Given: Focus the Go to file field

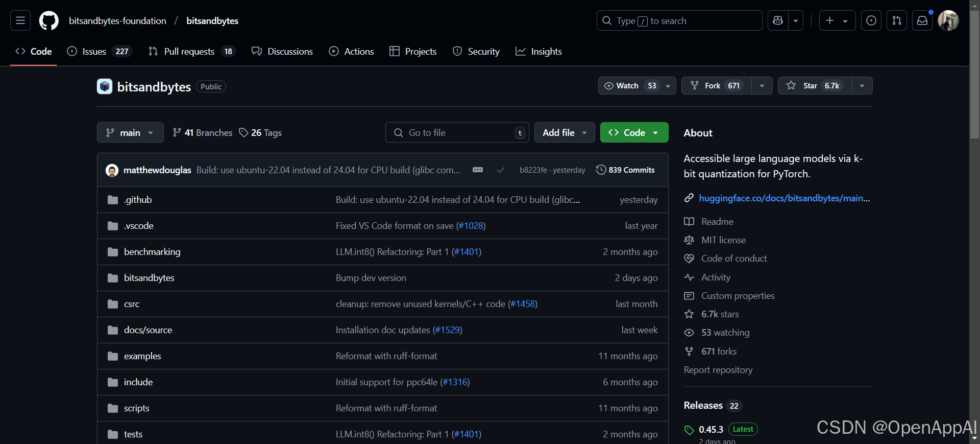Looking at the screenshot, I should [457, 133].
